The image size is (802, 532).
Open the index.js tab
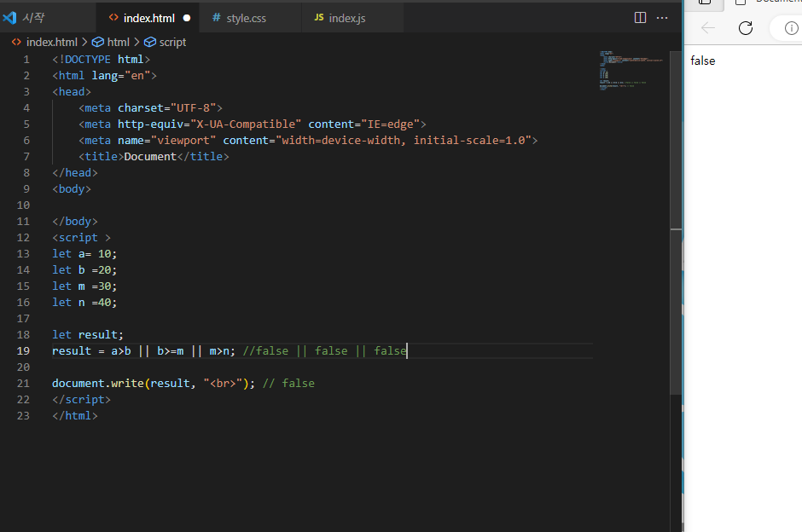tap(352, 18)
